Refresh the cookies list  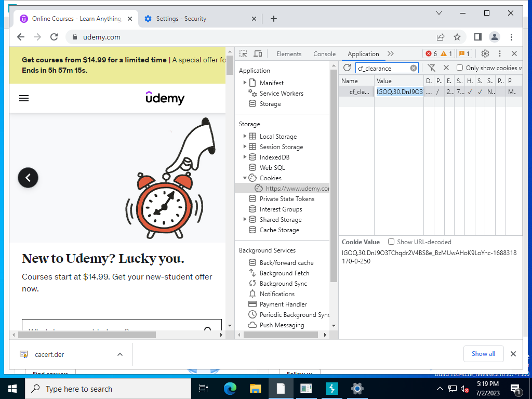coord(347,68)
